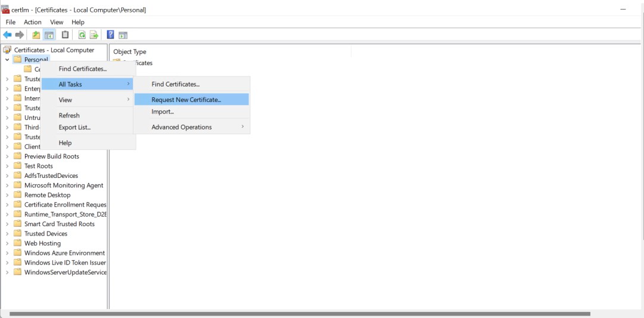Viewport: 644px width, 318px height.
Task: Collapse the Personal tree node
Action: click(x=7, y=60)
